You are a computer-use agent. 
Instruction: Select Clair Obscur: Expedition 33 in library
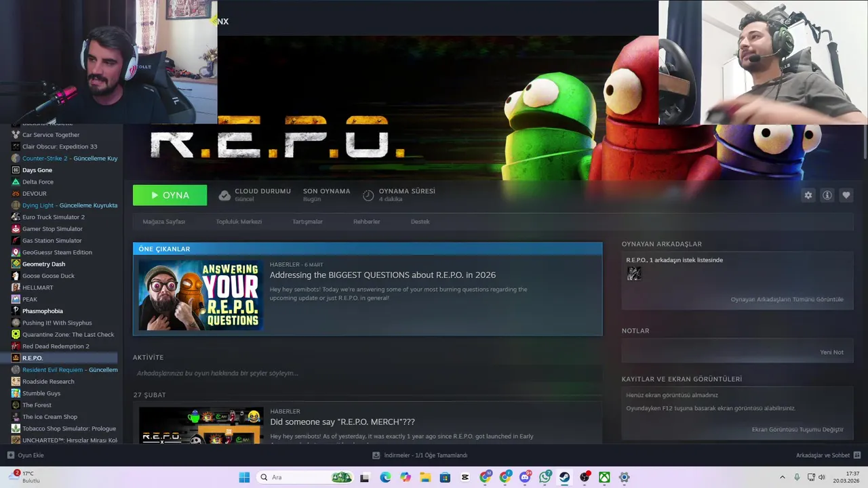coord(60,146)
